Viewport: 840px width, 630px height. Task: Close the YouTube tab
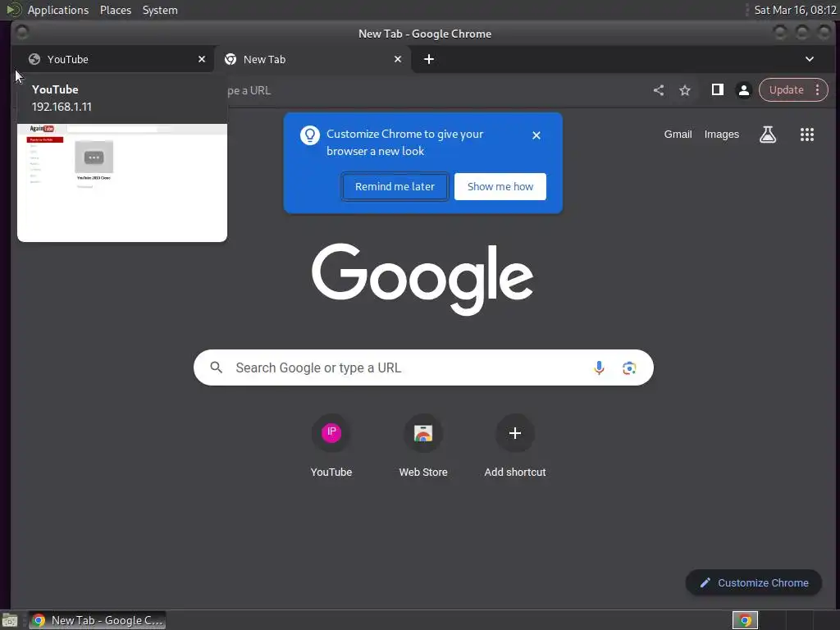point(202,59)
